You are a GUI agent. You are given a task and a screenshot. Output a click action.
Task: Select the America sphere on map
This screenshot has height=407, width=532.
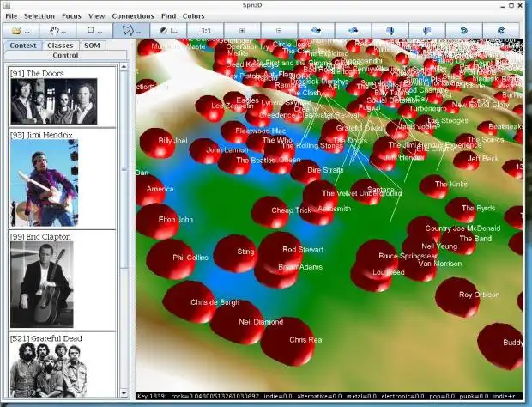[151, 191]
